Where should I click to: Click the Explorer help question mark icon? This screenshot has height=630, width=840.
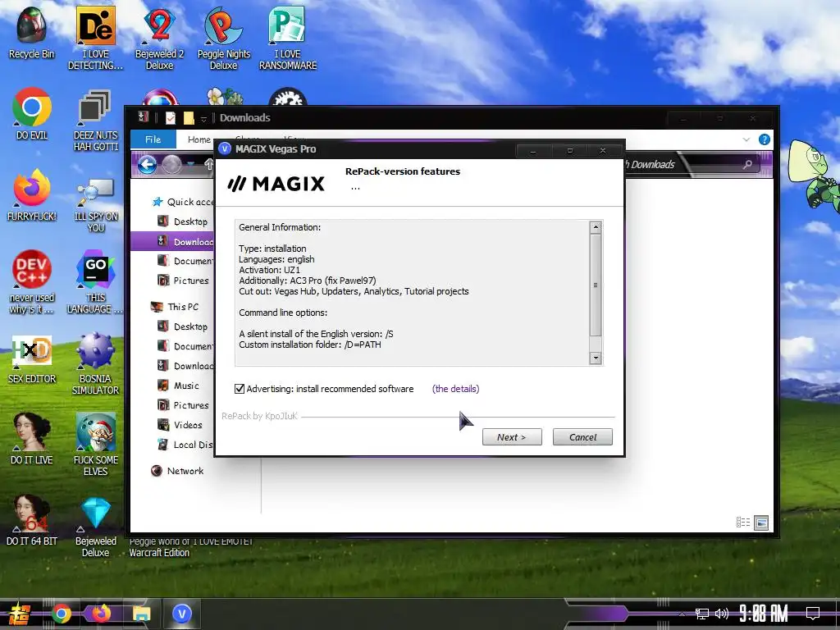pos(765,139)
